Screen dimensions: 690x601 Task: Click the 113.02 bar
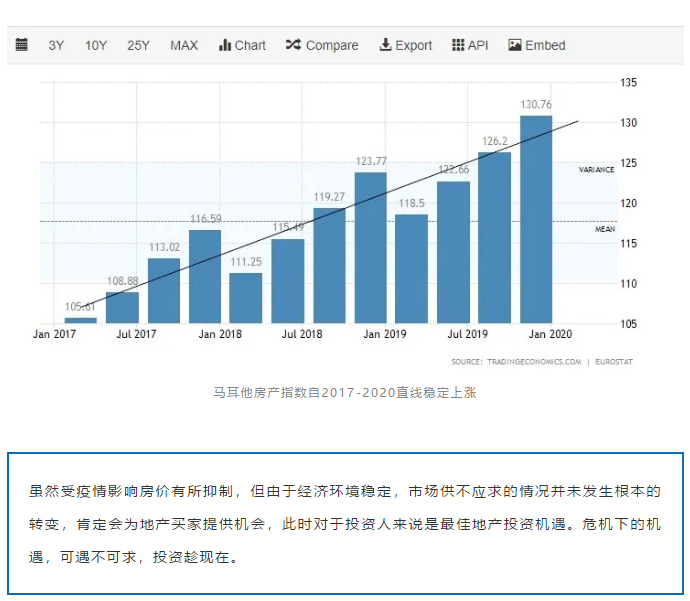click(164, 291)
